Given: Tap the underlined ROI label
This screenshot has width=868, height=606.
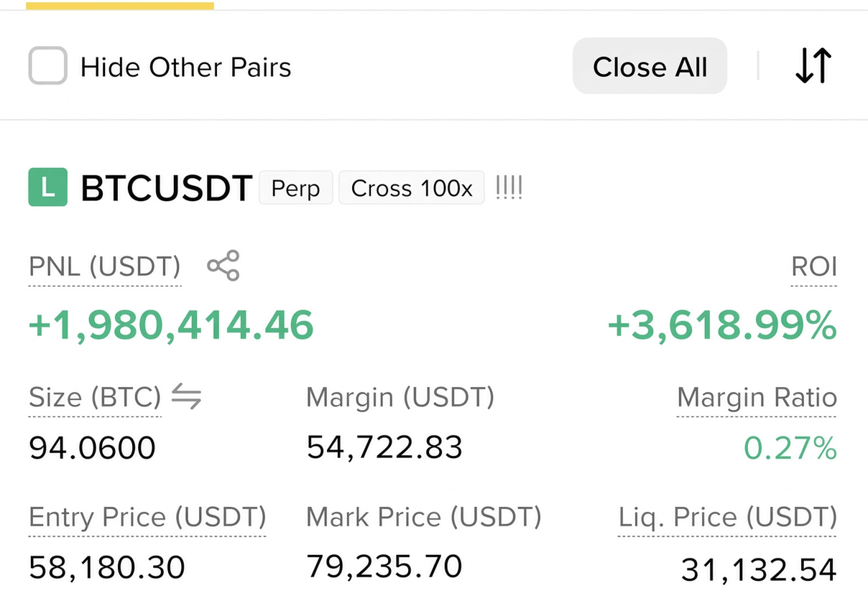Looking at the screenshot, I should click(814, 266).
